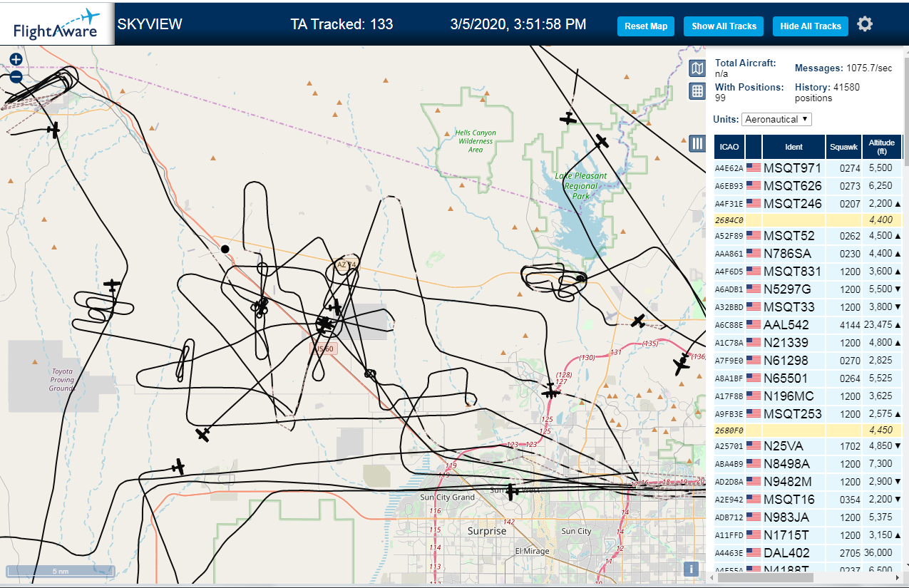The width and height of the screenshot is (909, 588).
Task: Click altitude 36,000 in the DAL402 row
Action: (878, 553)
